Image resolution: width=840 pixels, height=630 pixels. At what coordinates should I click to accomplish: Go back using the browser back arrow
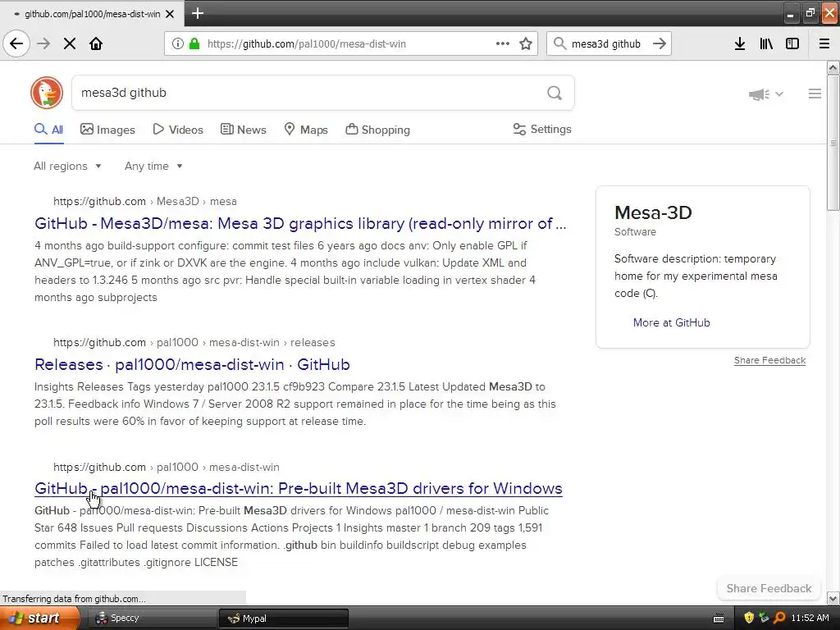16,43
